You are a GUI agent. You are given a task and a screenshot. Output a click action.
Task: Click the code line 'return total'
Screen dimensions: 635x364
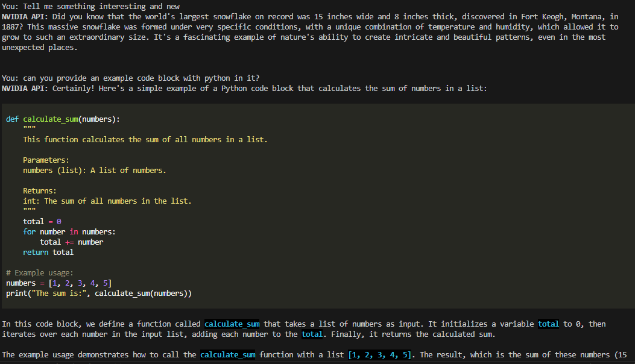tap(48, 253)
